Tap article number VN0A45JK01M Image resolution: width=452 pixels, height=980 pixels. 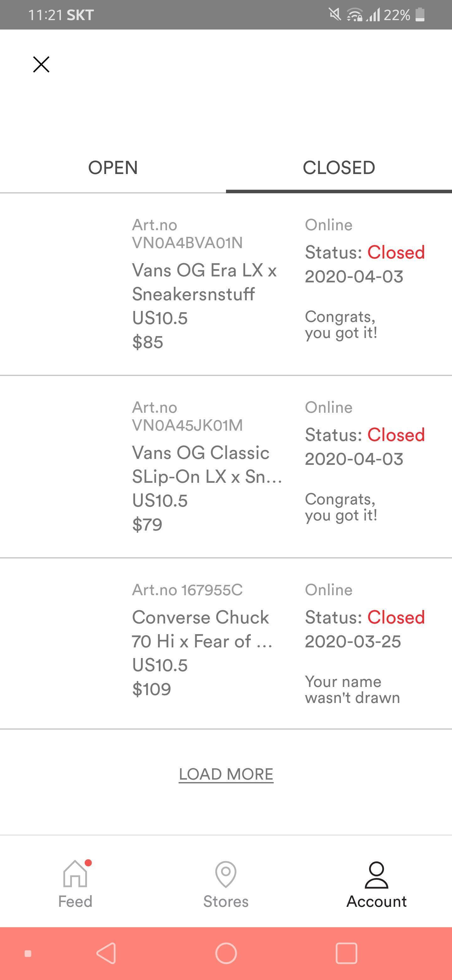[x=187, y=425]
